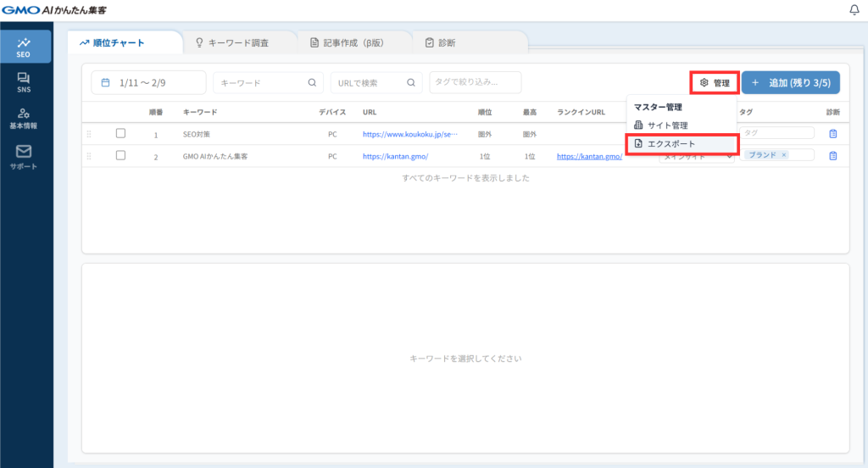Expand the site type dropdown in row 2
868x468 pixels.
pos(729,157)
